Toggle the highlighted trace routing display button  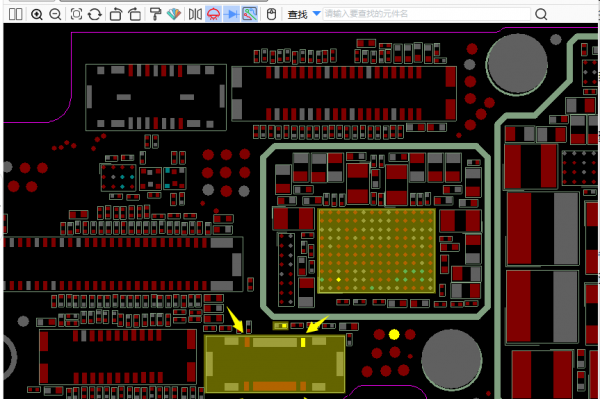(x=249, y=15)
